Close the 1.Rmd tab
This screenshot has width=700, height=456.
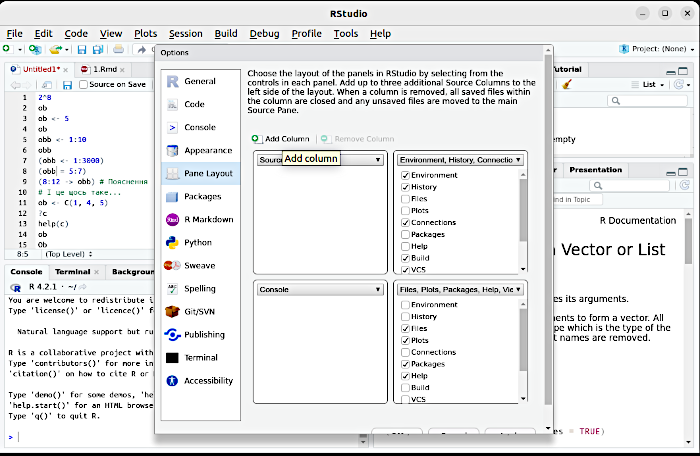click(x=122, y=70)
